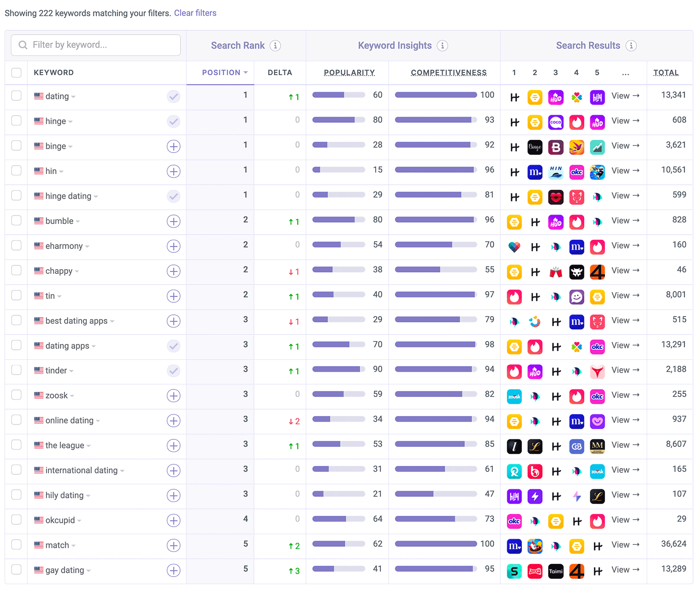
Task: Expand the dating apps keyword dropdown arrow
Action: click(x=94, y=346)
